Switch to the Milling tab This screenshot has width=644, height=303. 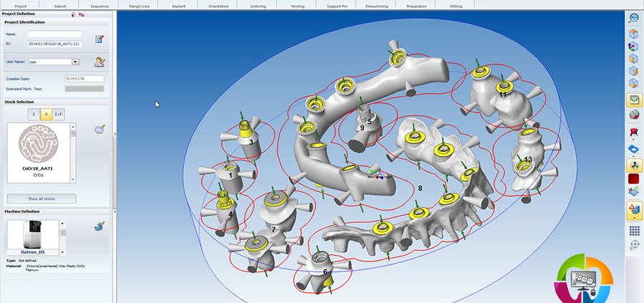point(455,5)
